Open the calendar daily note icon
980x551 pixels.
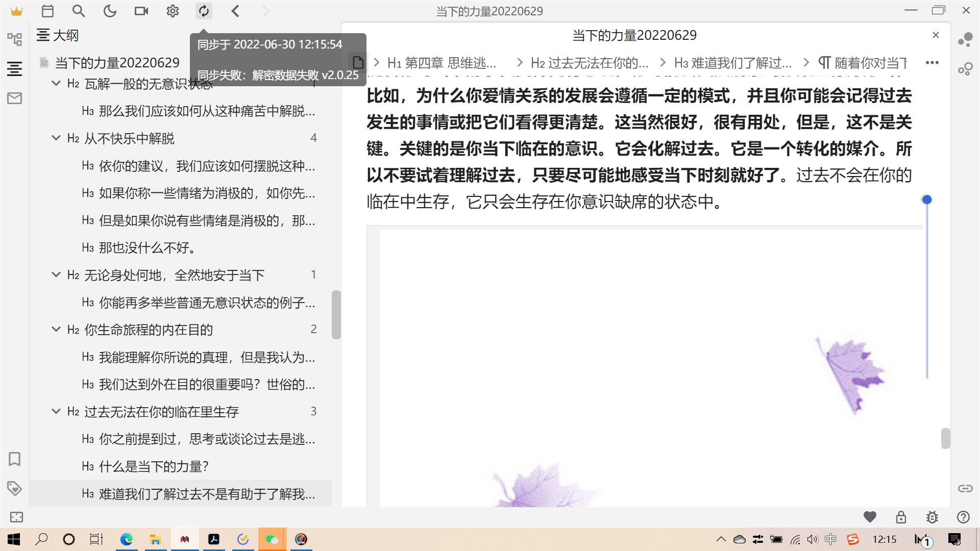[x=47, y=11]
